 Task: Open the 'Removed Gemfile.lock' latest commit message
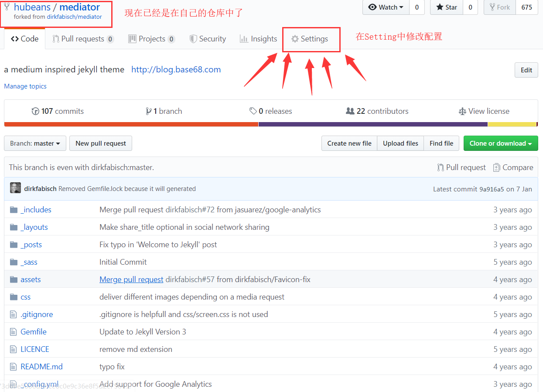[127, 189]
